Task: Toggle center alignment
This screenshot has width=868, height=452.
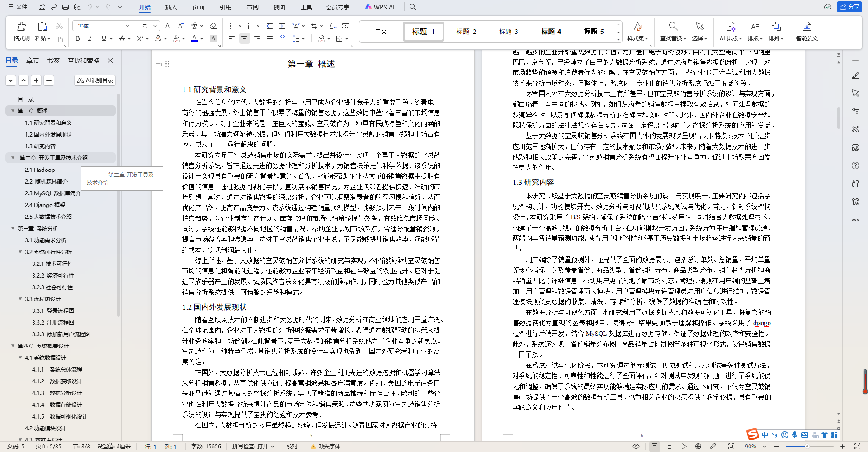Action: (244, 38)
